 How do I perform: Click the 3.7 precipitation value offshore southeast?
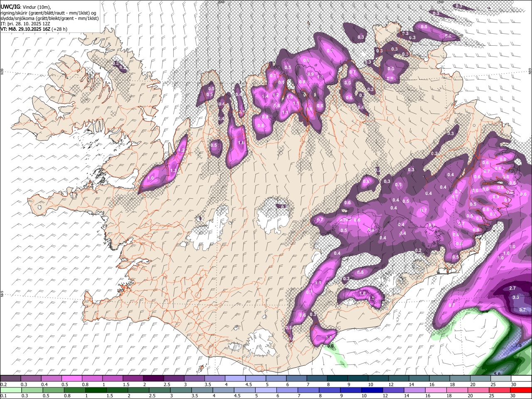coord(522,310)
